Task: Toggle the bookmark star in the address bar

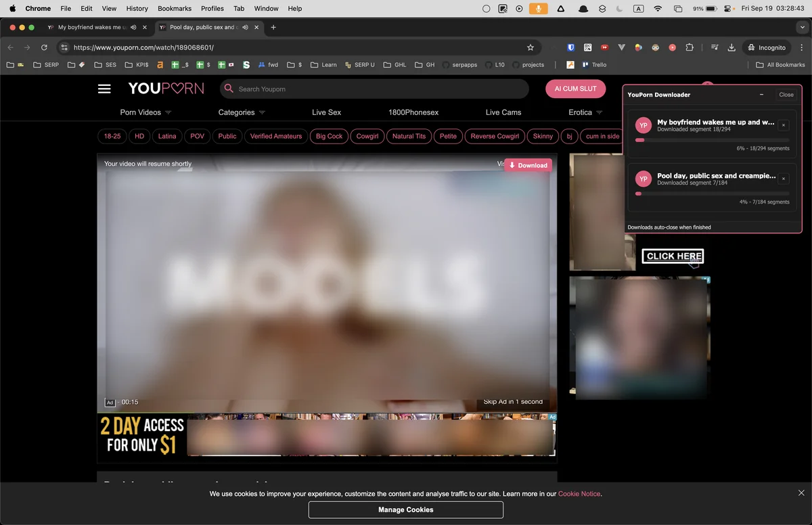Action: pos(531,47)
